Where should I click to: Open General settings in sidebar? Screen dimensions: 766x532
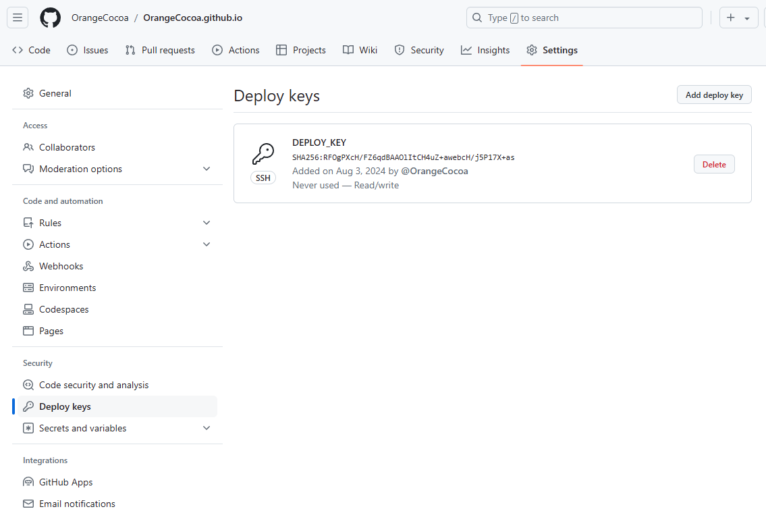tap(117, 93)
